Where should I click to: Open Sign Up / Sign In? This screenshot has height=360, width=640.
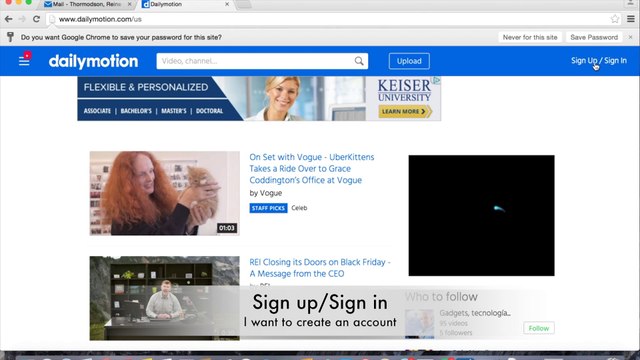tap(598, 61)
